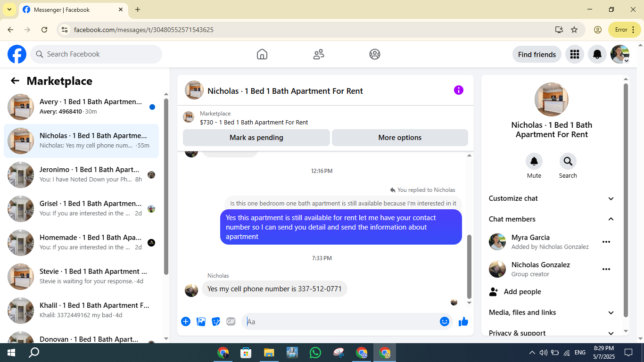Click the Search Facebook field

[x=96, y=54]
